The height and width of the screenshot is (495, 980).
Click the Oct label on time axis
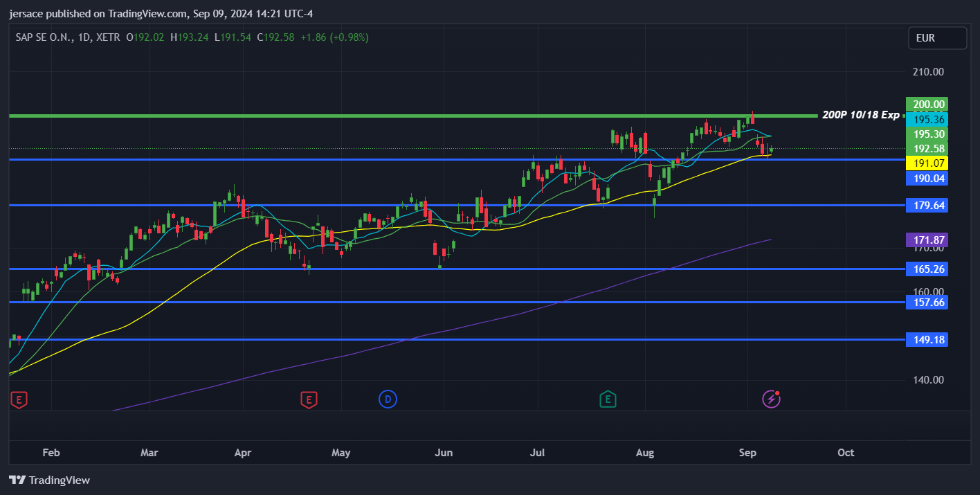[x=846, y=453]
